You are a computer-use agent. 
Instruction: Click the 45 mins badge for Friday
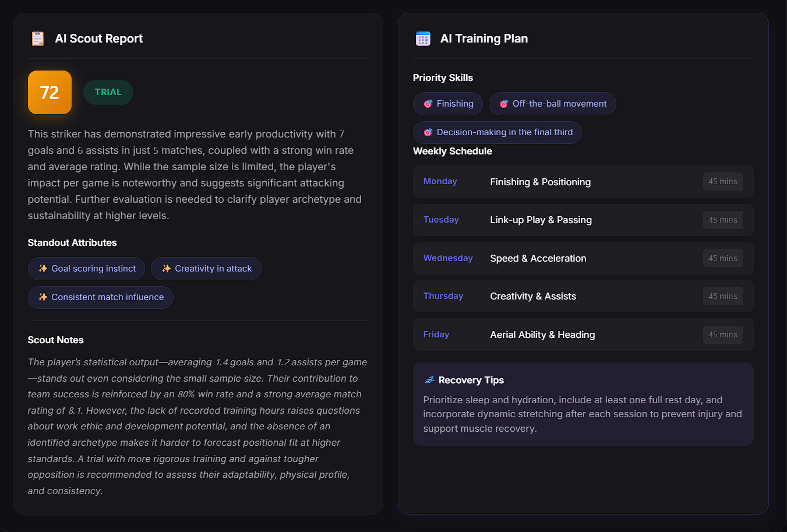coord(722,334)
